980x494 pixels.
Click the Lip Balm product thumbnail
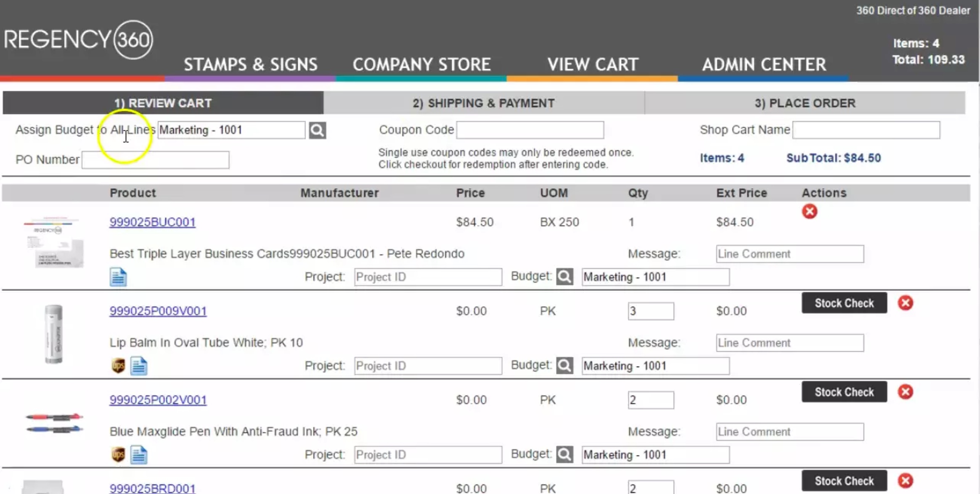point(54,334)
